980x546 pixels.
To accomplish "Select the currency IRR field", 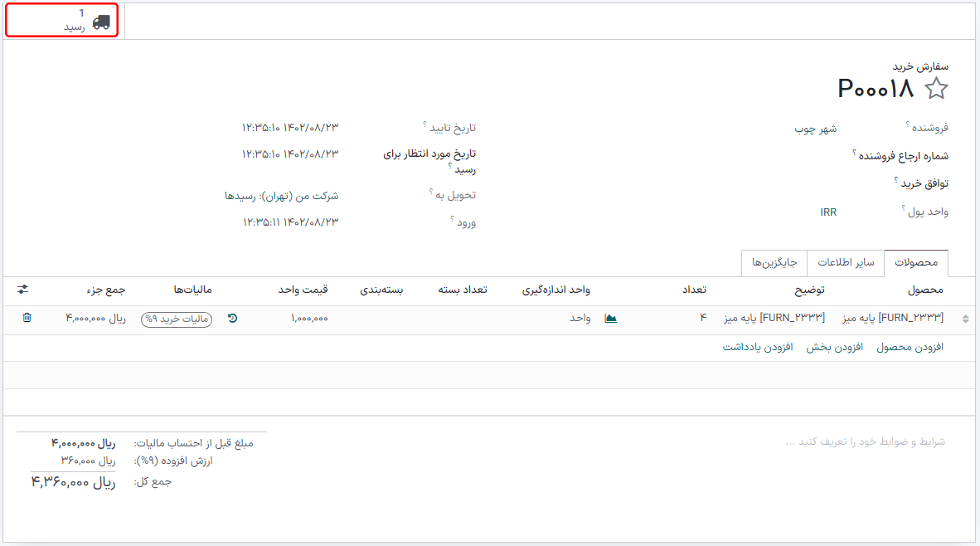I will tap(828, 212).
